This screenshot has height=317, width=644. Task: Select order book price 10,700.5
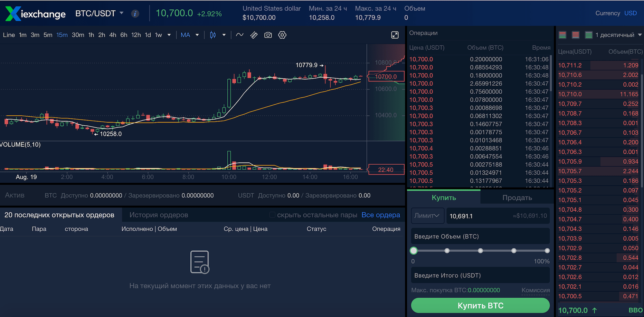point(570,296)
